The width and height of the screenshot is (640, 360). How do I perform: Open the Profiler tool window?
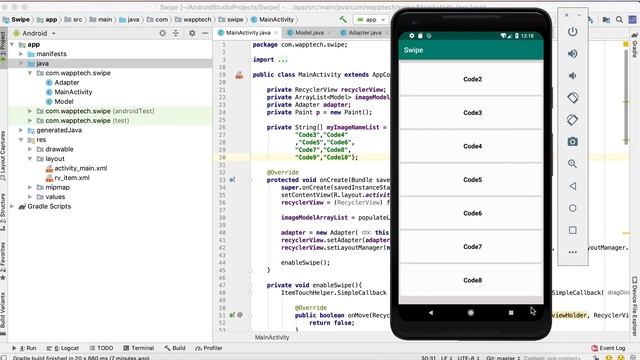pyautogui.click(x=209, y=348)
